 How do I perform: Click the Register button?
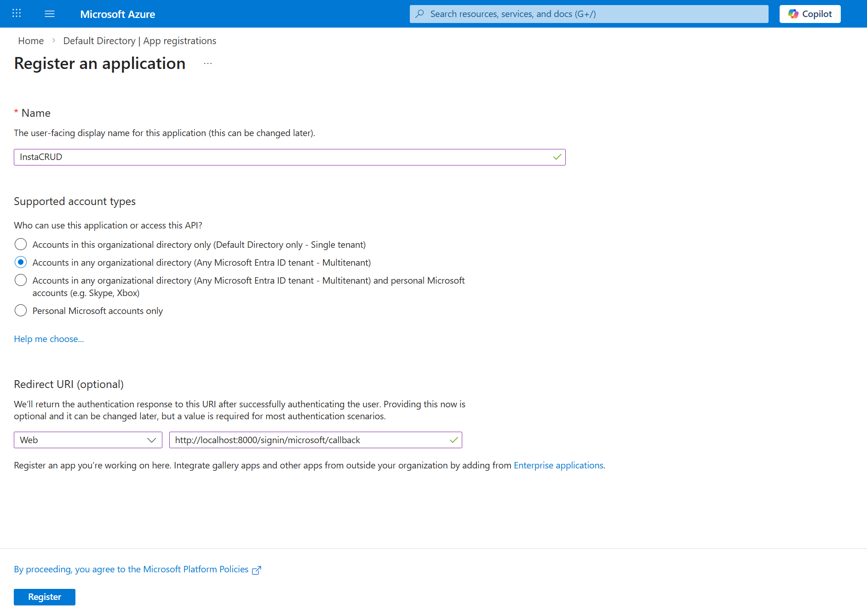click(x=44, y=597)
